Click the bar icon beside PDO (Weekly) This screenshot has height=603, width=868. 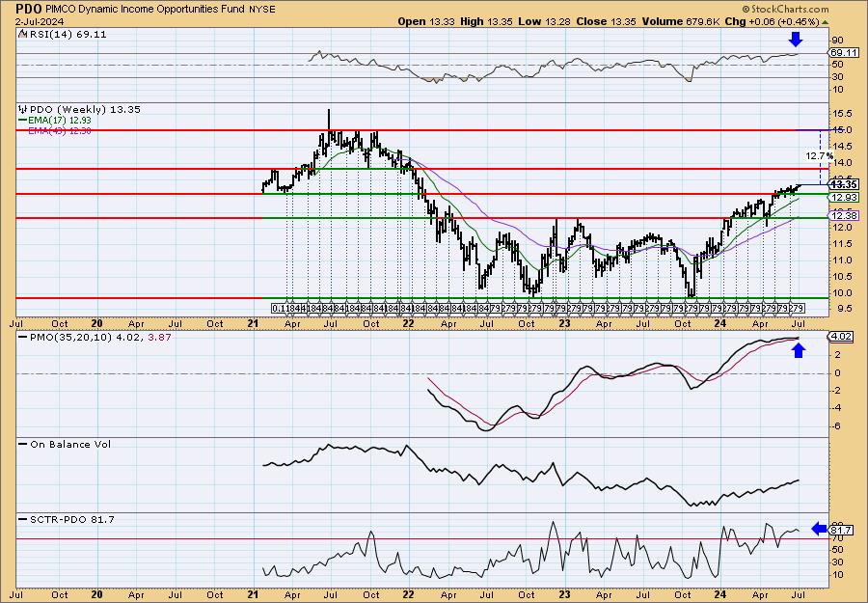23,109
